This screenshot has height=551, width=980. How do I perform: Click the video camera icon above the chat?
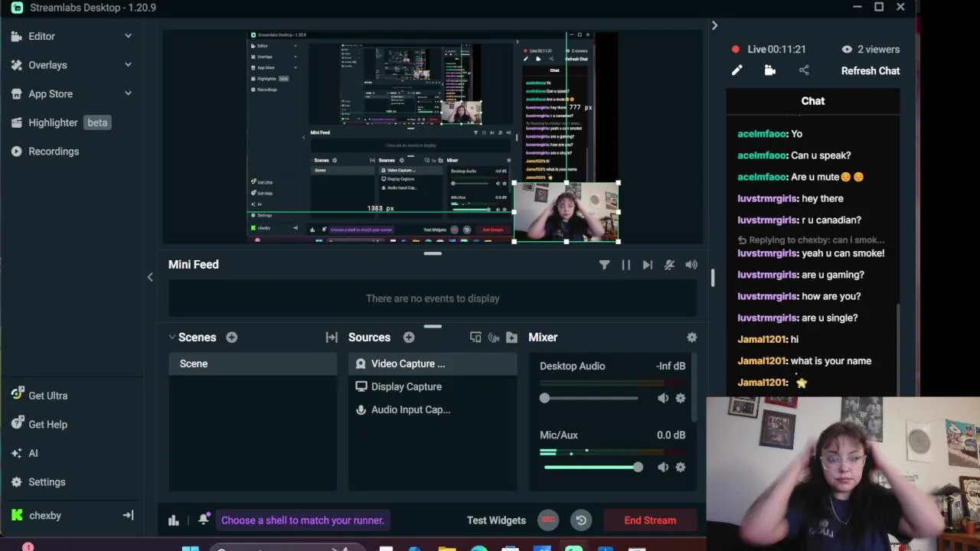coord(770,70)
